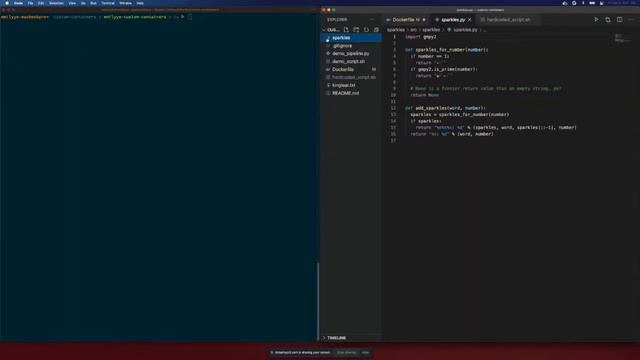Click line 1 import gmpy2

421,37
